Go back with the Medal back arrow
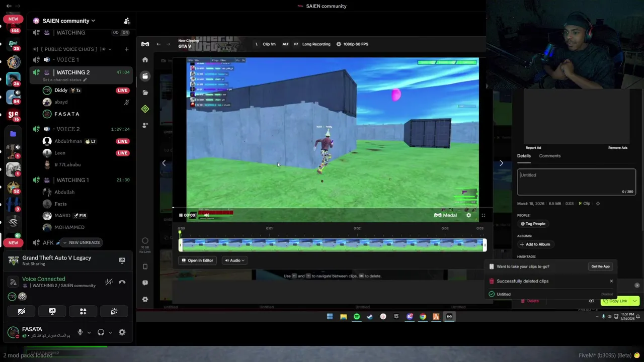The image size is (644, 362). click(158, 44)
